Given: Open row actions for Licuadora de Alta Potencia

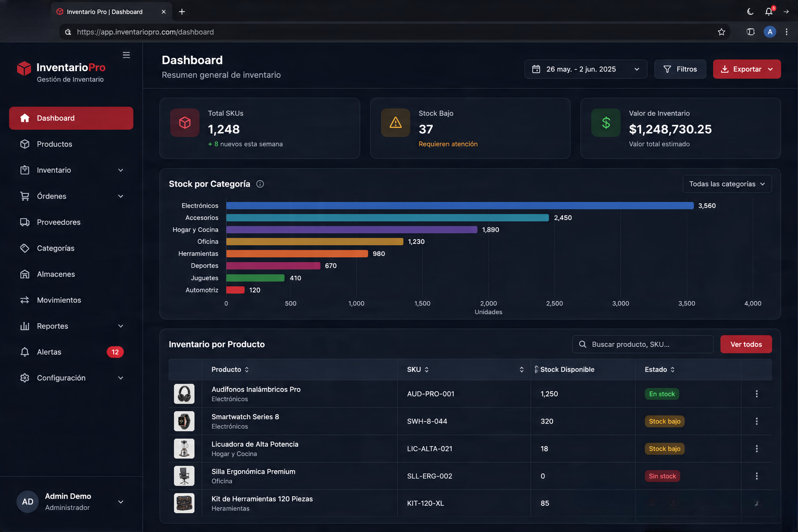Looking at the screenshot, I should [756, 449].
